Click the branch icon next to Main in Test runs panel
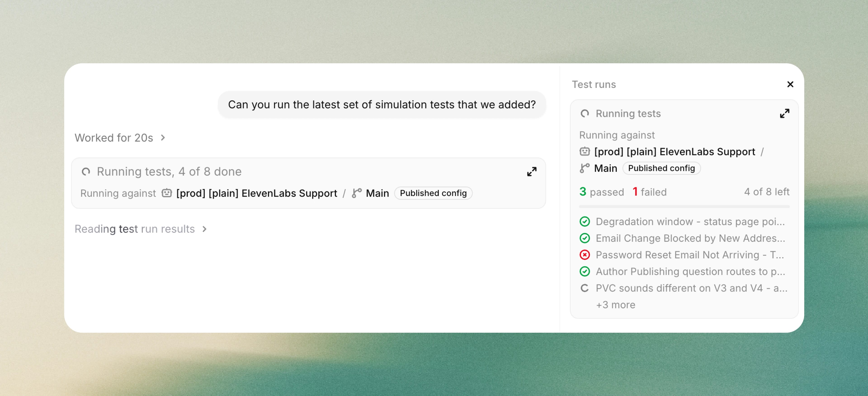The image size is (868, 396). click(x=585, y=168)
